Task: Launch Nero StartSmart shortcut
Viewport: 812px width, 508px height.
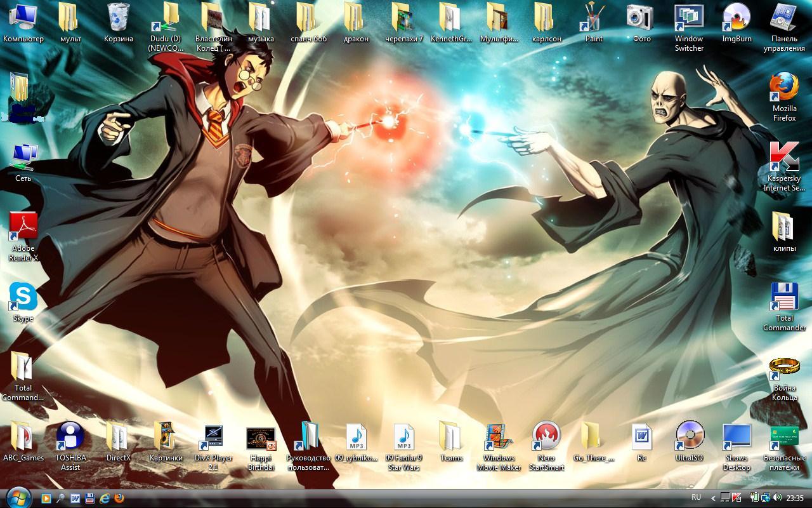Action: pyautogui.click(x=546, y=446)
